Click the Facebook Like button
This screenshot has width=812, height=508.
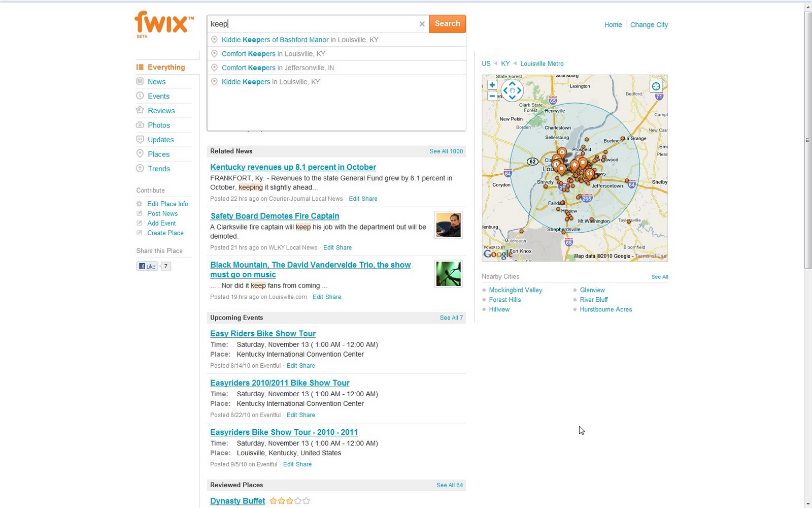pyautogui.click(x=147, y=266)
